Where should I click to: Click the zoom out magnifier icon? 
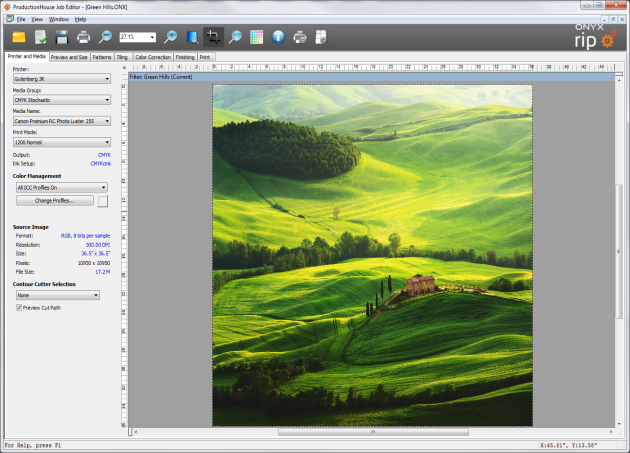[x=105, y=37]
